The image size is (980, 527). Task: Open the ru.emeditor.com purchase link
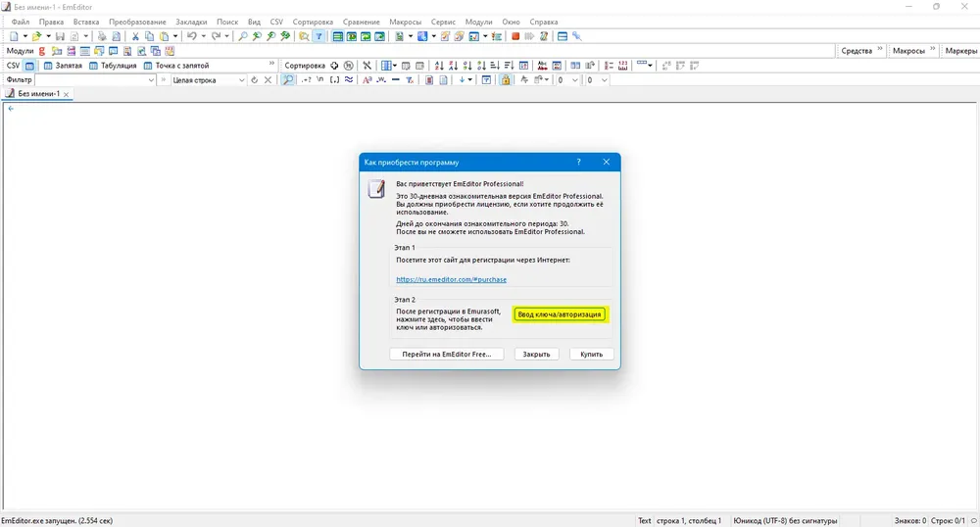pos(451,279)
